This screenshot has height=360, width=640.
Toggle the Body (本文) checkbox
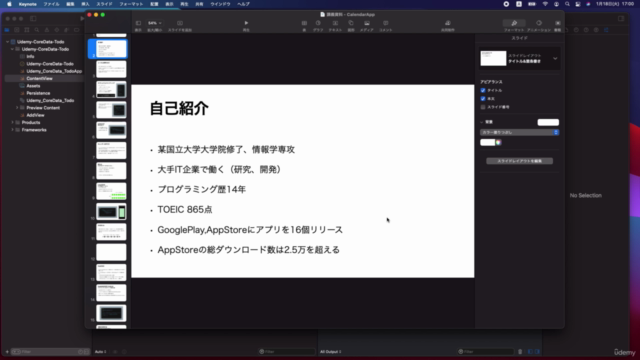pos(483,99)
